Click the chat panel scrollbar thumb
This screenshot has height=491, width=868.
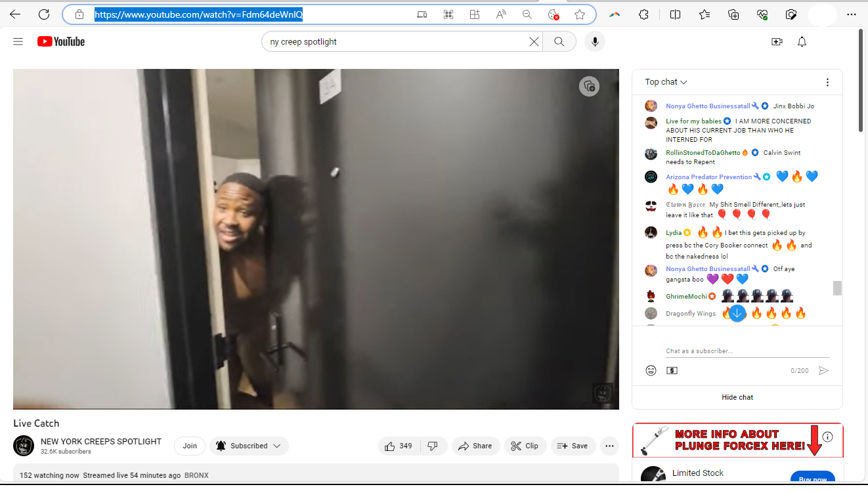tap(837, 288)
